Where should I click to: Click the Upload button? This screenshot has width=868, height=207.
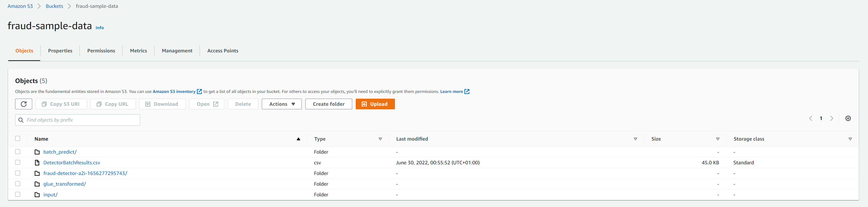375,104
